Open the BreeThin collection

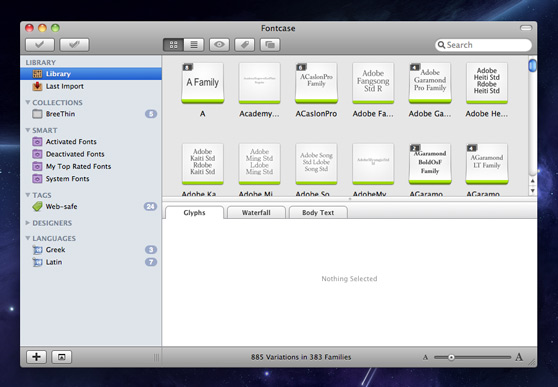[x=91, y=114]
